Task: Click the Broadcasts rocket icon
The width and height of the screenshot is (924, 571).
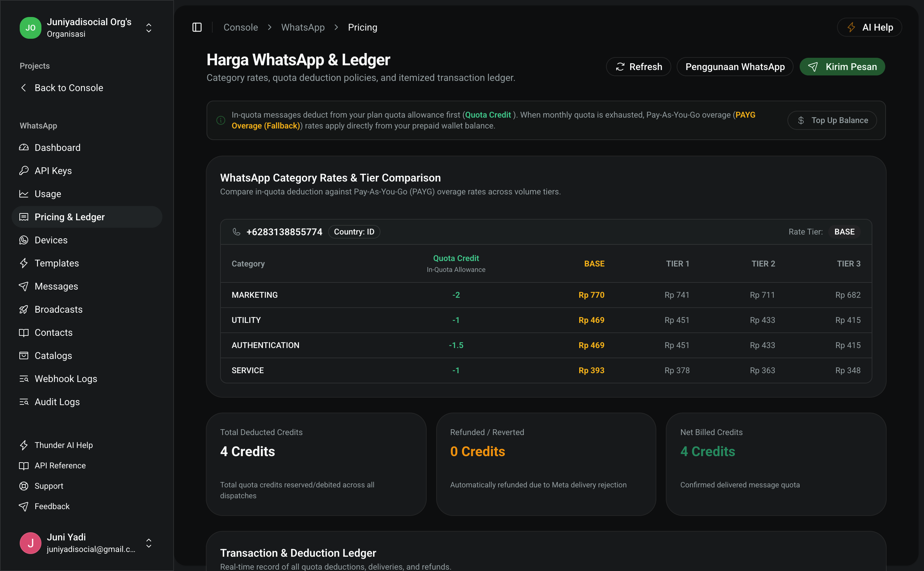Action: pyautogui.click(x=24, y=309)
